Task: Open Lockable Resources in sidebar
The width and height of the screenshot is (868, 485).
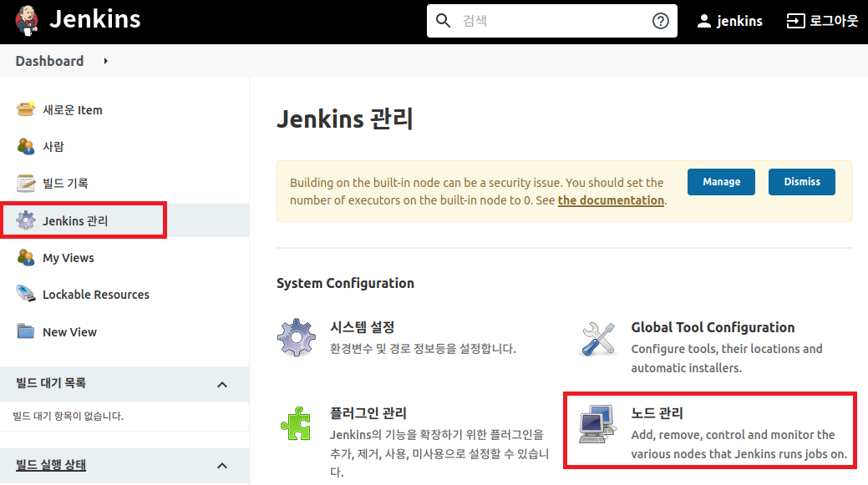Action: click(96, 294)
